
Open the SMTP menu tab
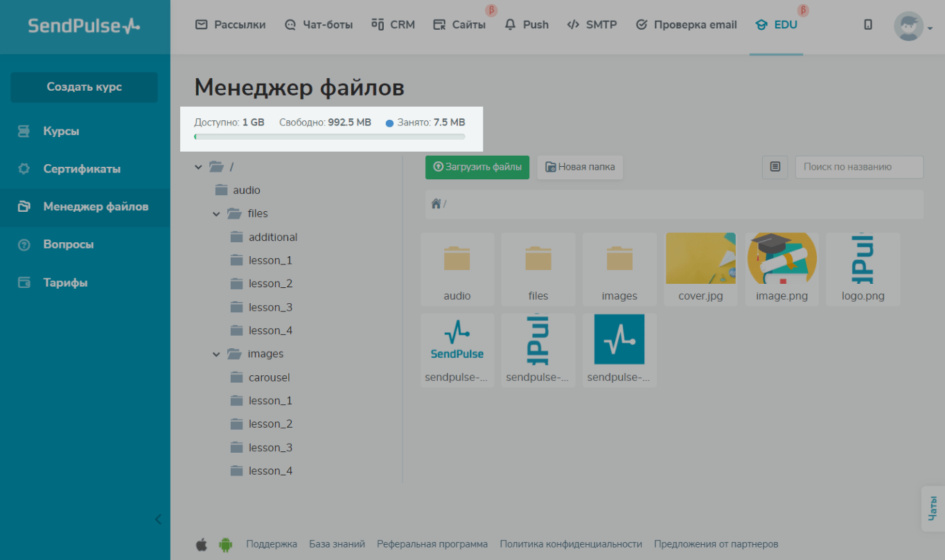(x=592, y=25)
